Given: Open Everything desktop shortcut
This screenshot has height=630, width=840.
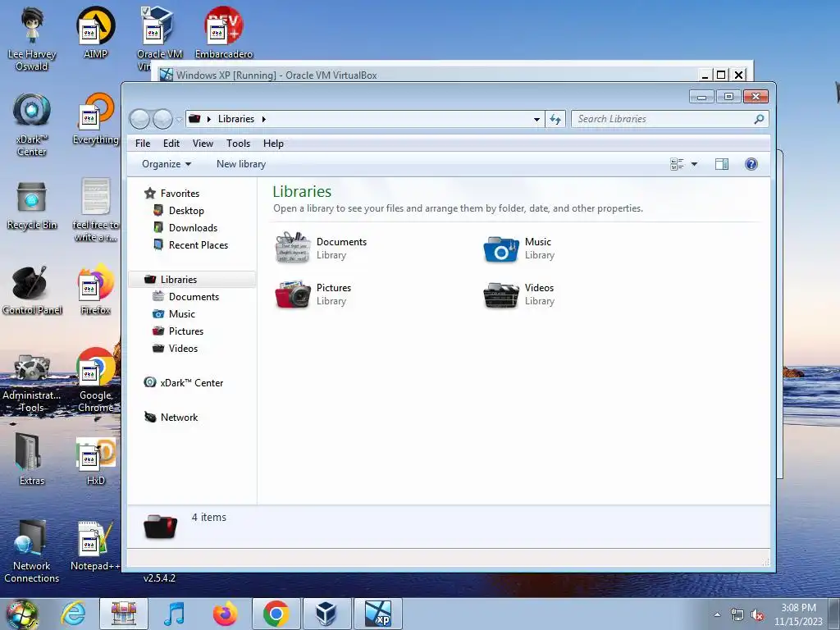Looking at the screenshot, I should (95, 119).
